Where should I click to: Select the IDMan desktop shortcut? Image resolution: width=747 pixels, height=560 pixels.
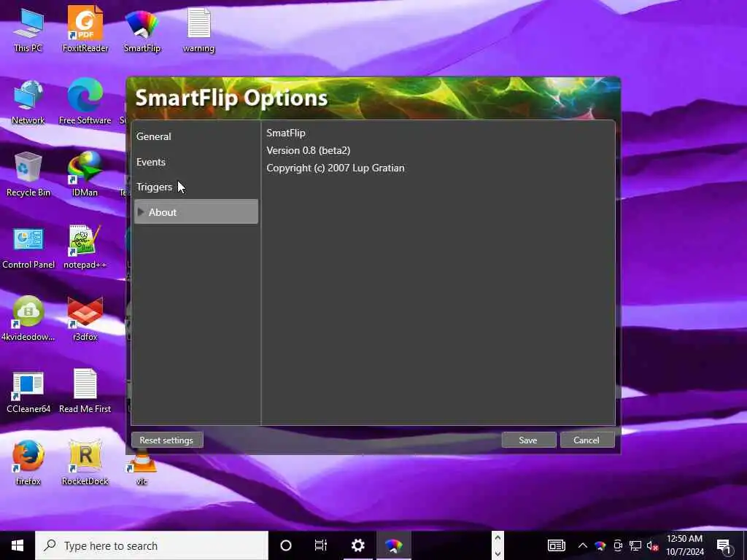(x=85, y=174)
